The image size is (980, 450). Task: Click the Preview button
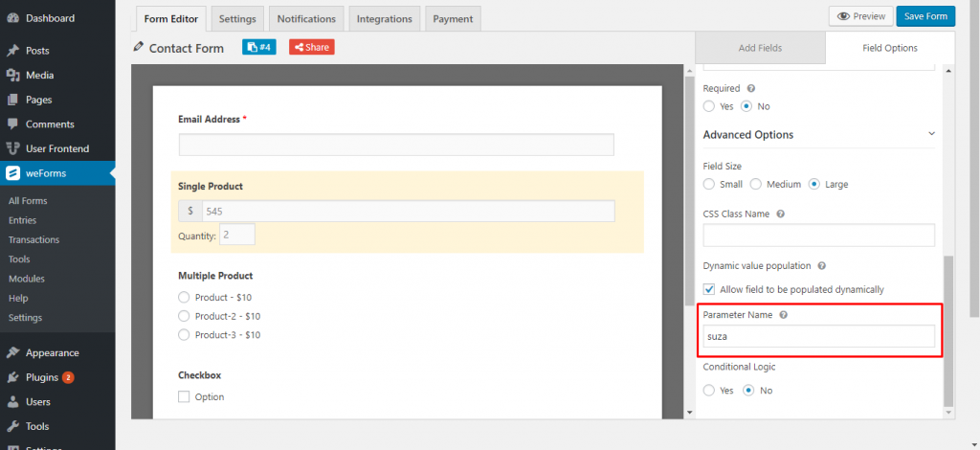pyautogui.click(x=860, y=16)
